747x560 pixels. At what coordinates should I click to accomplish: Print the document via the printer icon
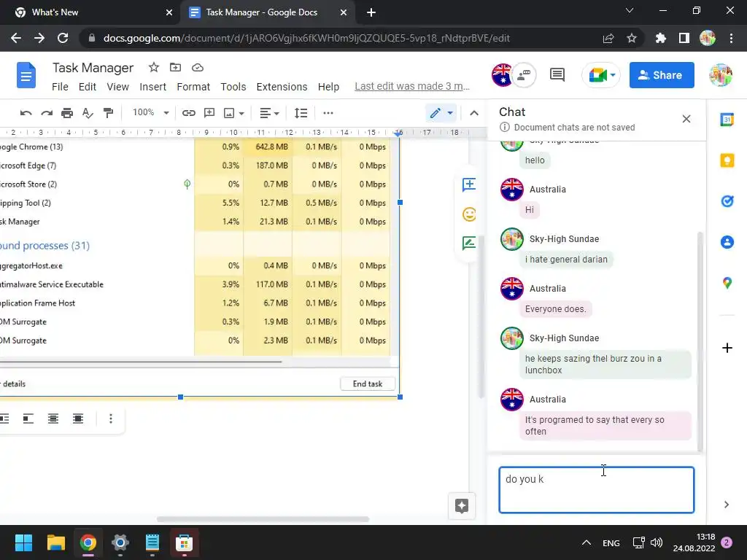click(x=67, y=113)
